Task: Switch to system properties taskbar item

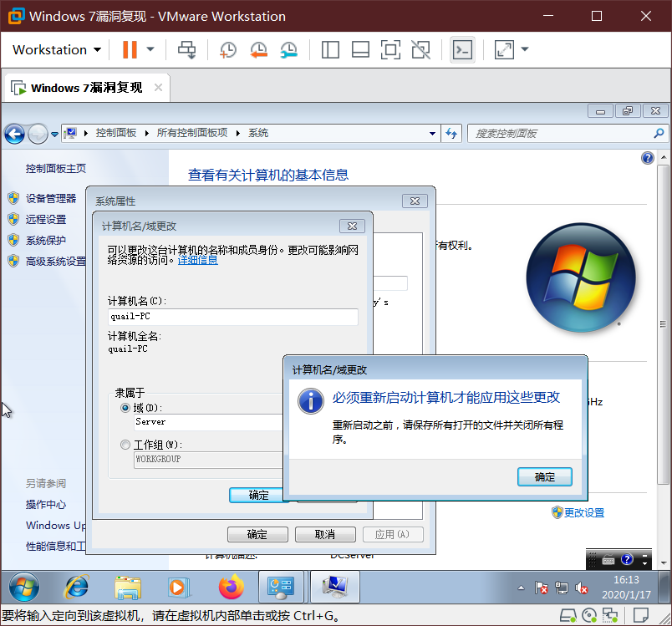Action: point(334,587)
